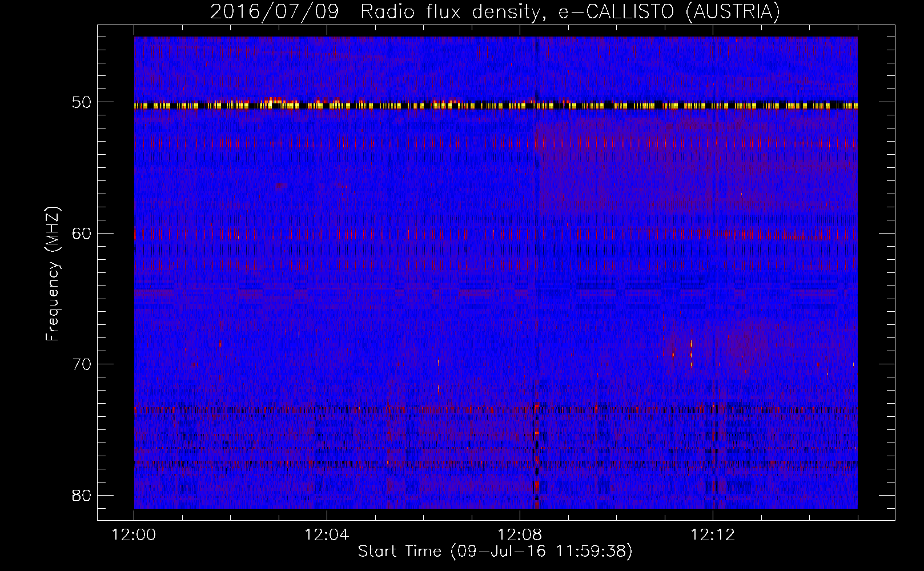Click the '50' frequency tick label

pos(81,102)
